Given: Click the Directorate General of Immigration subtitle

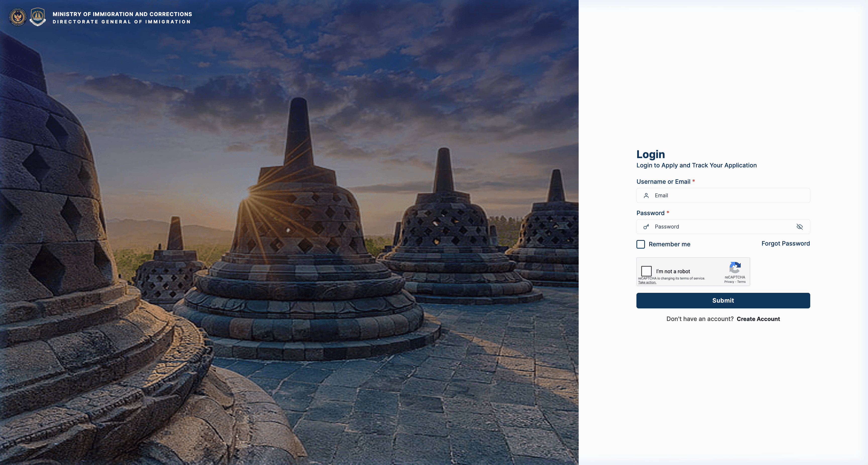Looking at the screenshot, I should point(122,22).
